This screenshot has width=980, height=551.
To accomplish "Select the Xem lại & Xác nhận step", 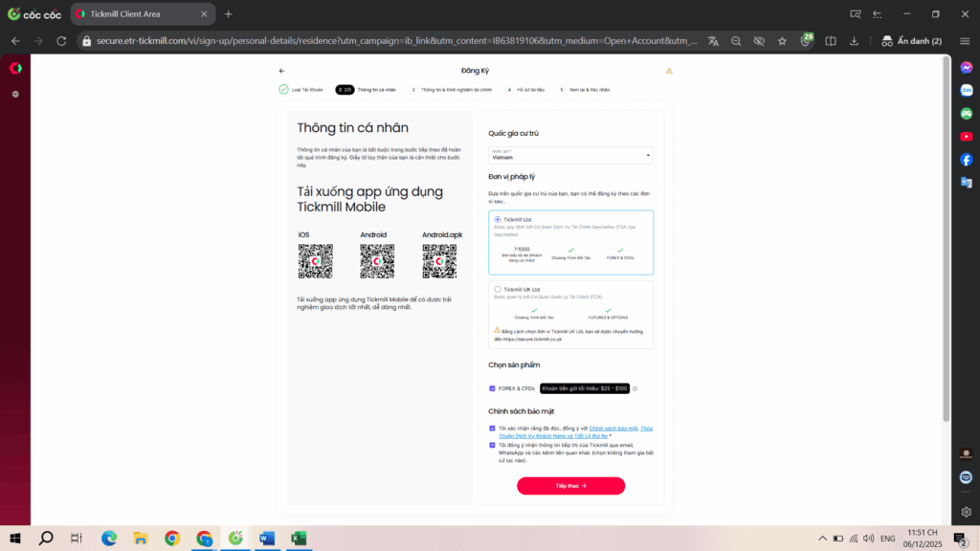I will 585,90.
